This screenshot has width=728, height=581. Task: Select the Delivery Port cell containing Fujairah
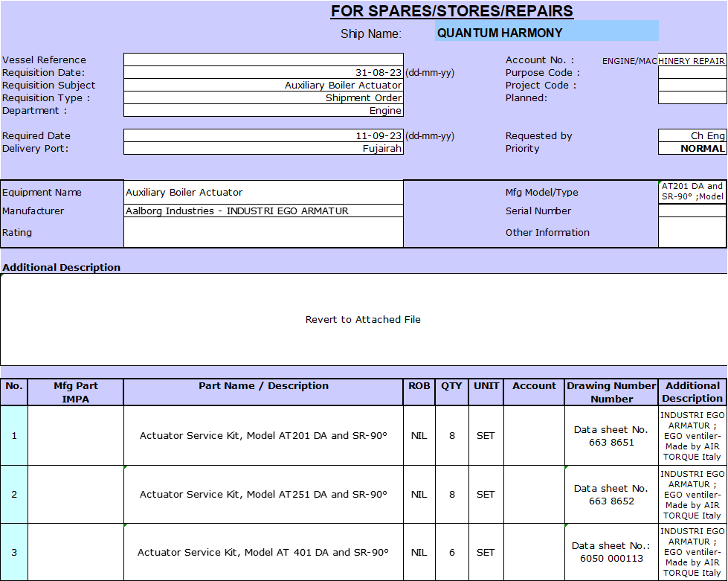click(263, 149)
